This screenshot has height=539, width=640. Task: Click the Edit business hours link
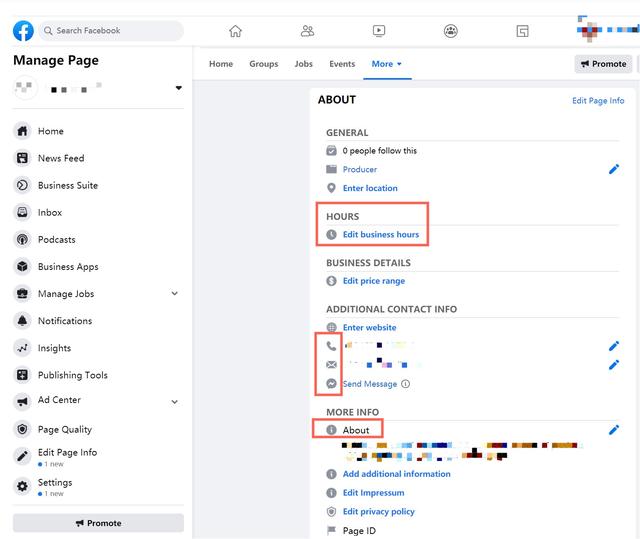(381, 235)
